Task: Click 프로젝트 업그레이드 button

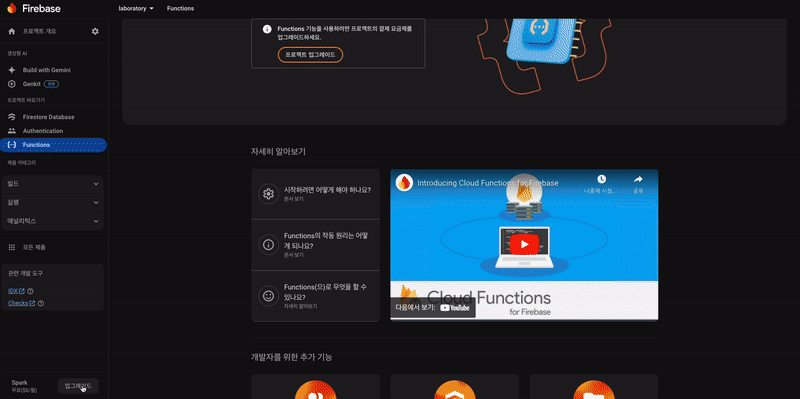Action: pyautogui.click(x=310, y=55)
